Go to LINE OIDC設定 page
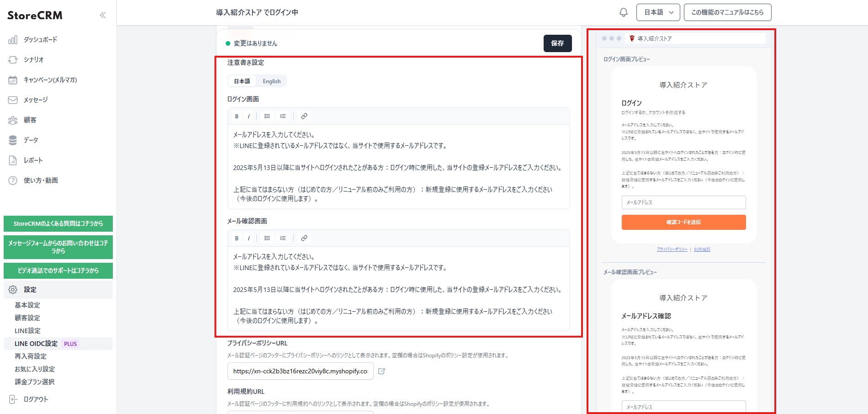 point(36,344)
